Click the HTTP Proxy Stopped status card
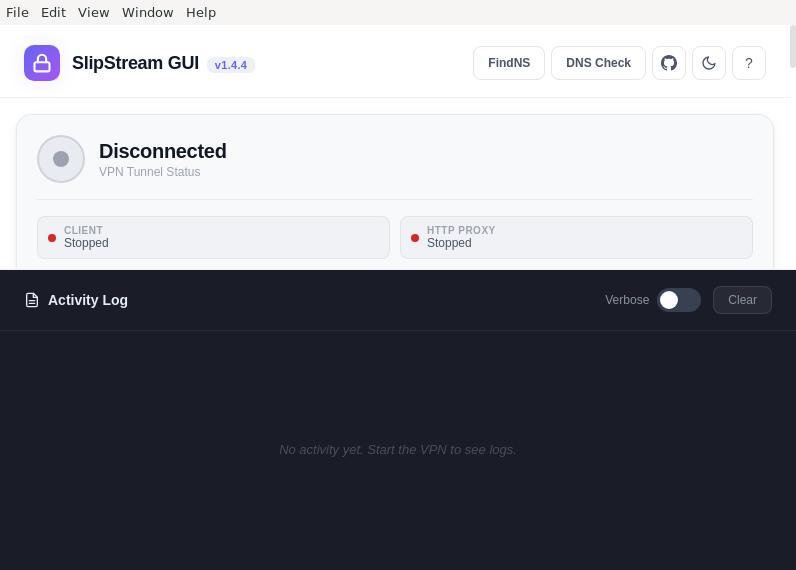Screen dimensions: 796x570 click(576, 238)
